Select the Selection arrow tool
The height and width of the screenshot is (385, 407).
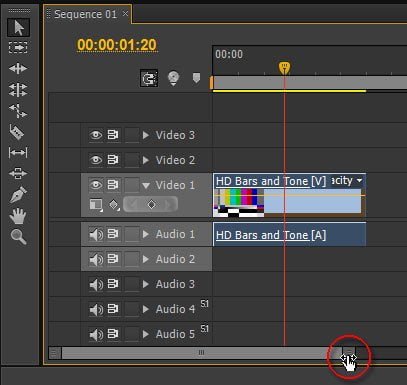pos(19,27)
